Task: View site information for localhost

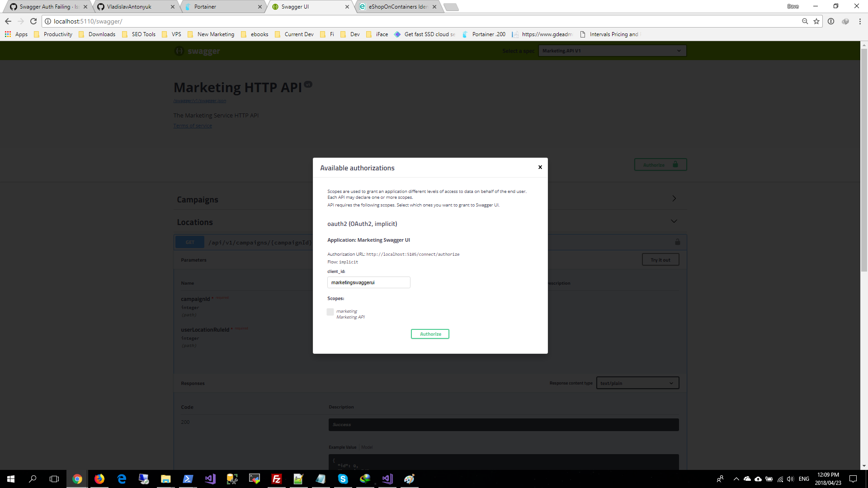Action: pyautogui.click(x=48, y=21)
